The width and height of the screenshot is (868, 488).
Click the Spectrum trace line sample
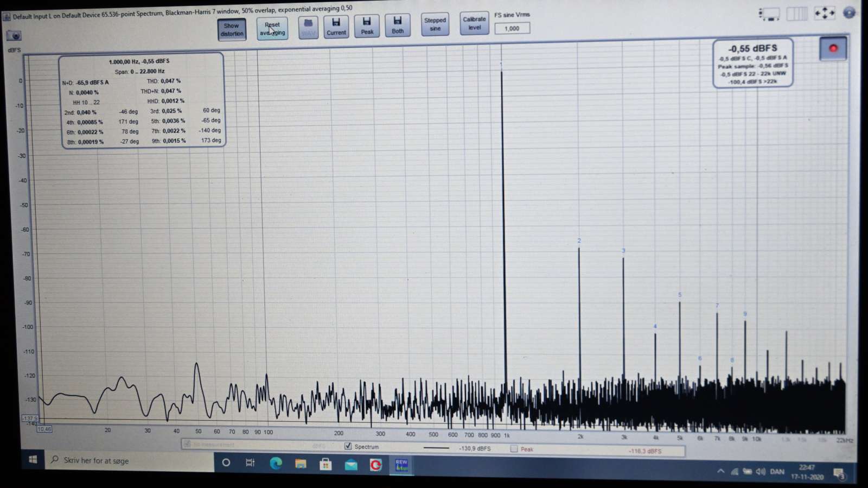[436, 448]
